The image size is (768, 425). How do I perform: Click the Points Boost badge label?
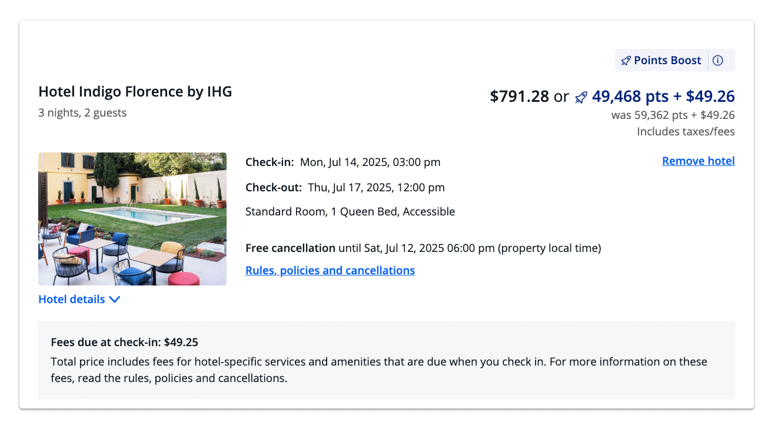[667, 60]
